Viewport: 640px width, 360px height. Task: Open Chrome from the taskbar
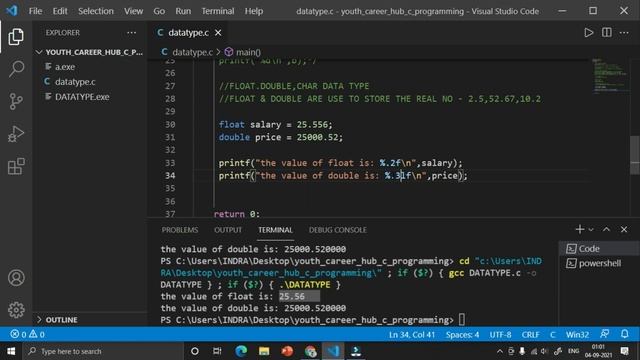[310, 351]
